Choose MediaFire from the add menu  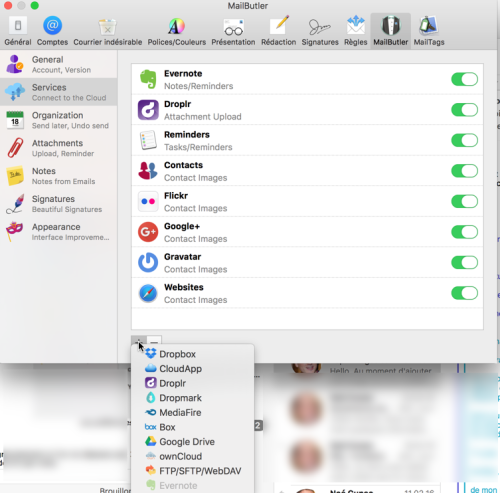pos(192,413)
